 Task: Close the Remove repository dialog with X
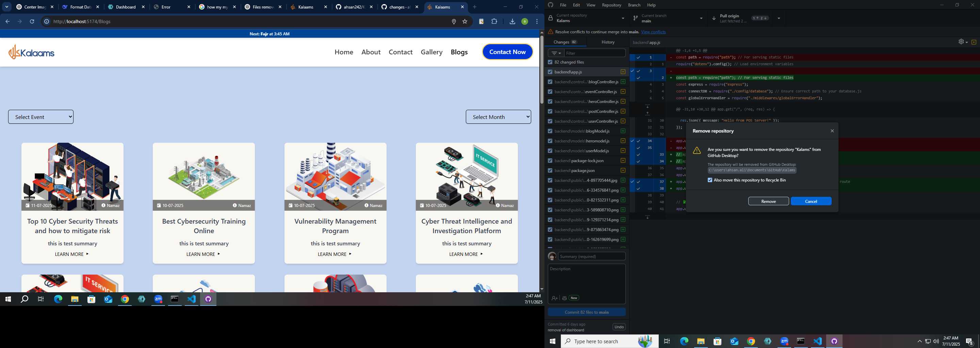tap(832, 131)
